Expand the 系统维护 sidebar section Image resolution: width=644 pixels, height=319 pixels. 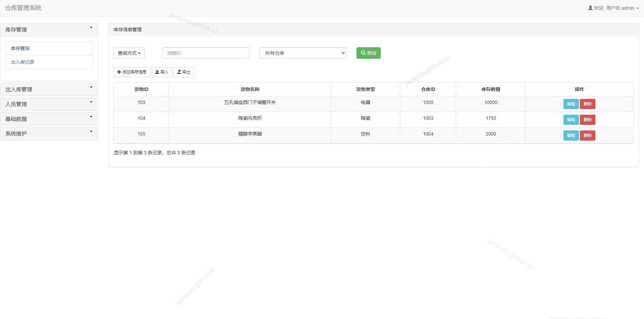[49, 133]
